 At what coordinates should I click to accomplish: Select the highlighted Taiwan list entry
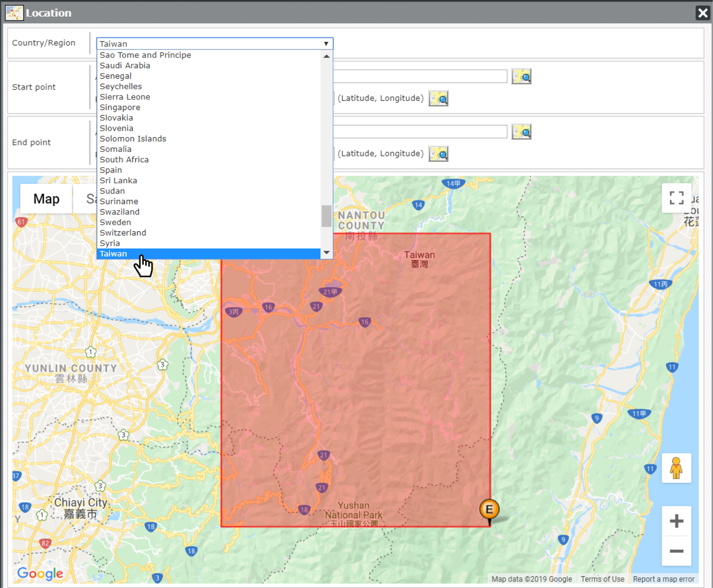[113, 254]
